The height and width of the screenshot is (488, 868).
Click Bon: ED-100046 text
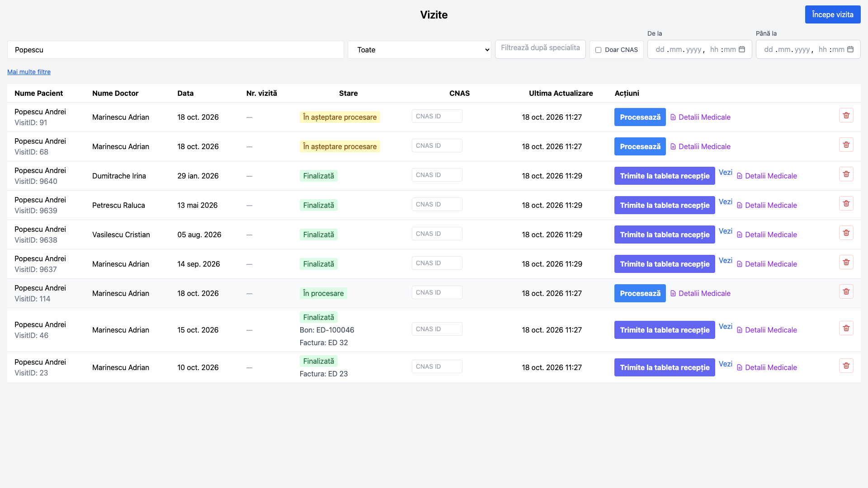(327, 330)
